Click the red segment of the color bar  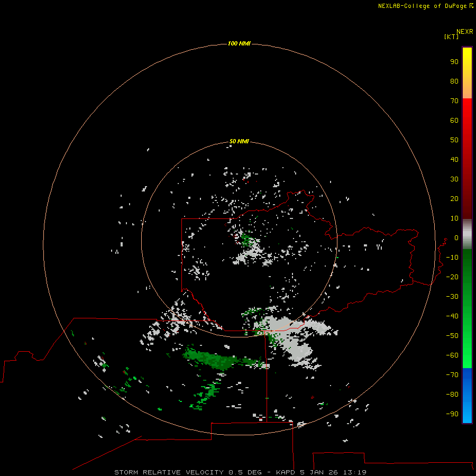[x=467, y=159]
